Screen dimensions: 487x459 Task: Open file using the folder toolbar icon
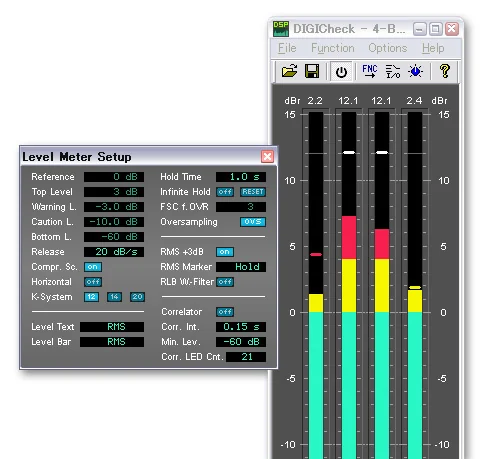coord(289,71)
